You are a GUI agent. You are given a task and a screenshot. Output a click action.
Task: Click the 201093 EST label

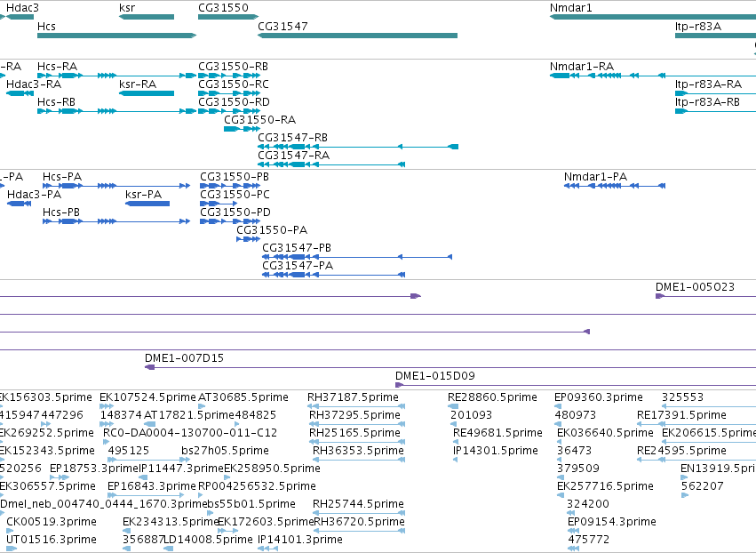point(472,415)
